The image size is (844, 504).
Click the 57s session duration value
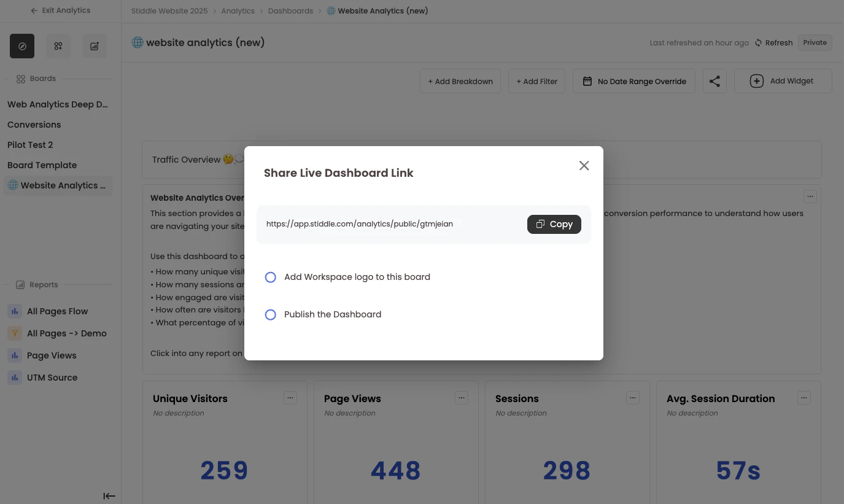coord(738,471)
